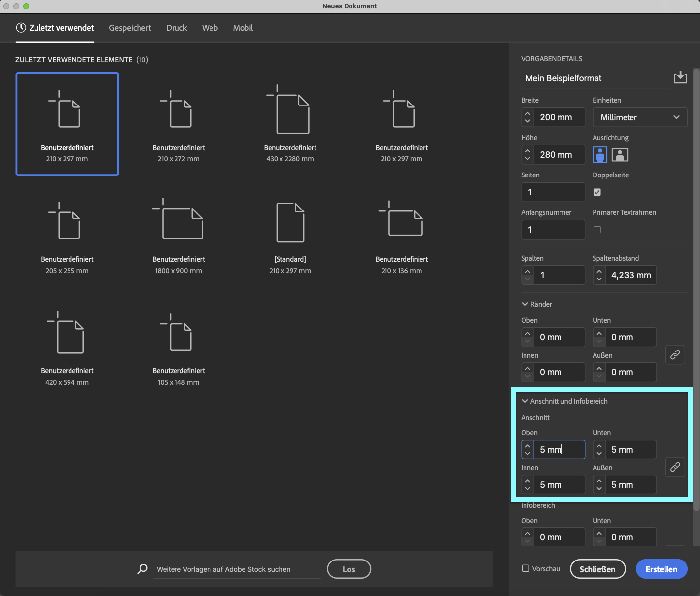Switch to the Zuletzt verwendet tab
This screenshot has width=700, height=596.
(x=55, y=28)
